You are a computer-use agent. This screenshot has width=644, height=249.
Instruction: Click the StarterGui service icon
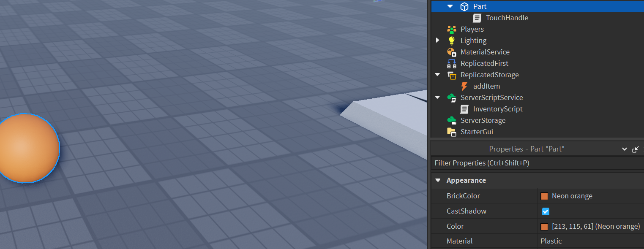(x=451, y=131)
